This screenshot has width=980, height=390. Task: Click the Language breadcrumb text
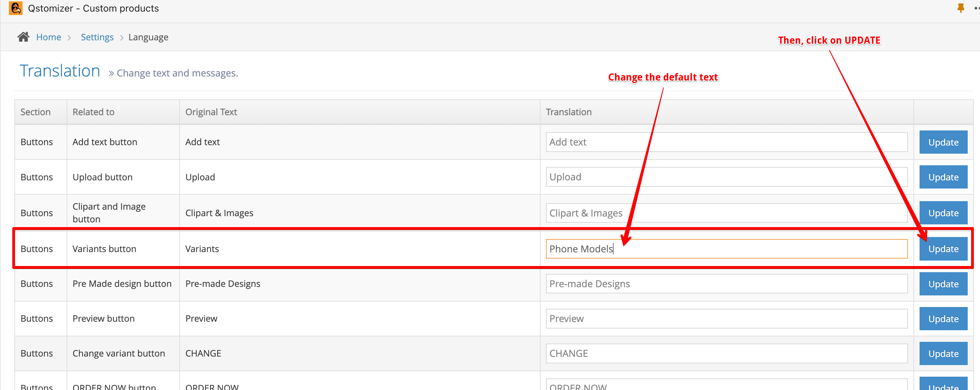click(149, 37)
